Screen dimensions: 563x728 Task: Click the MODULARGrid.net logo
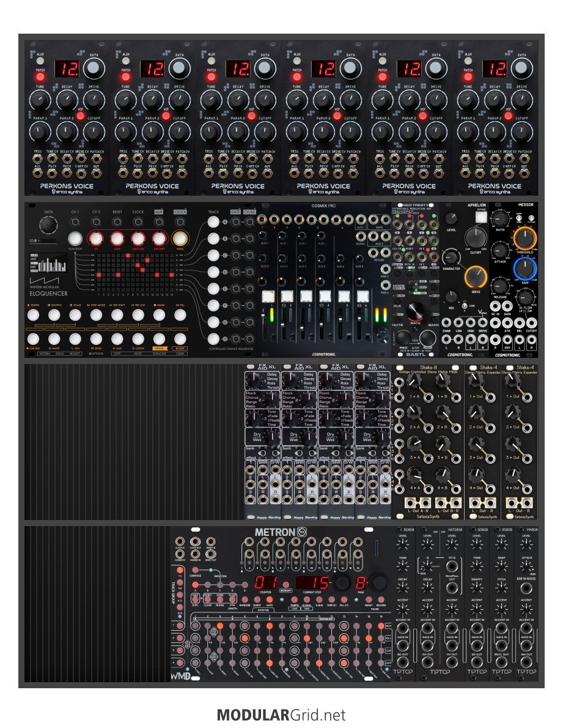click(x=281, y=715)
